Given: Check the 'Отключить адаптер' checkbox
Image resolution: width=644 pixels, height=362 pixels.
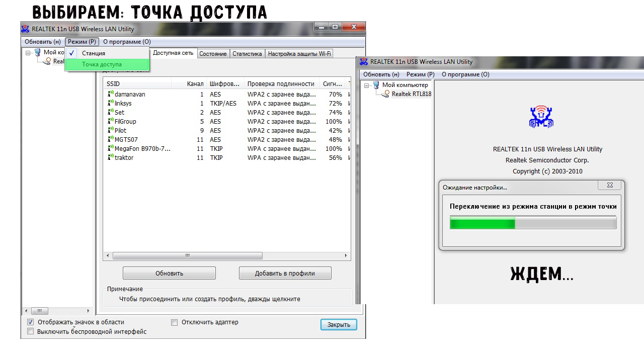Looking at the screenshot, I should [175, 322].
